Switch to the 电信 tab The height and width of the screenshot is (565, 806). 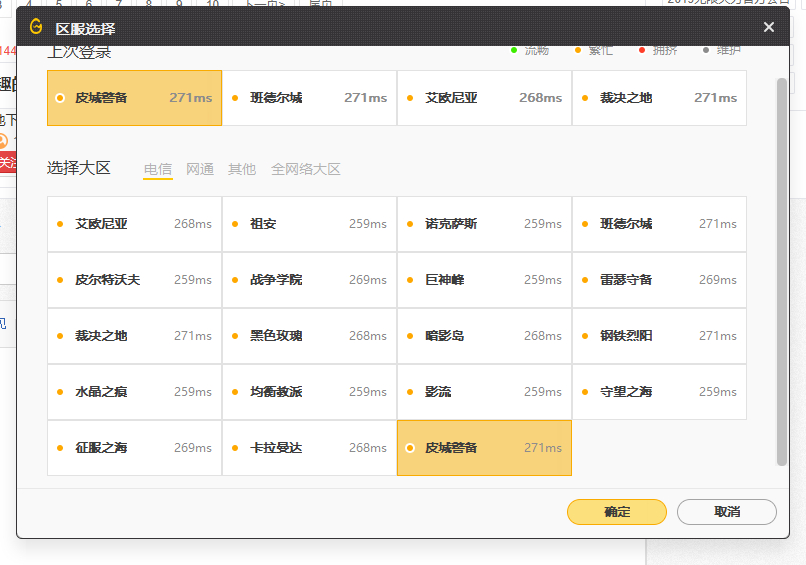click(x=158, y=169)
